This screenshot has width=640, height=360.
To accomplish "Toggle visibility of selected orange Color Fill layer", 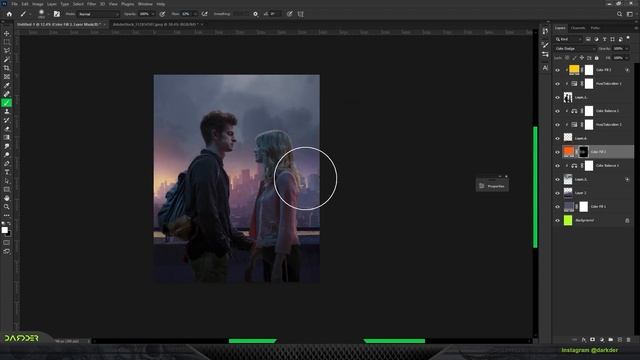I will pos(558,152).
